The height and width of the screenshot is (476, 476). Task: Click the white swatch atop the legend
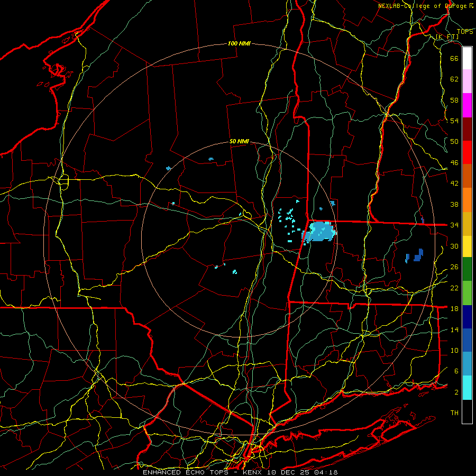click(x=467, y=58)
